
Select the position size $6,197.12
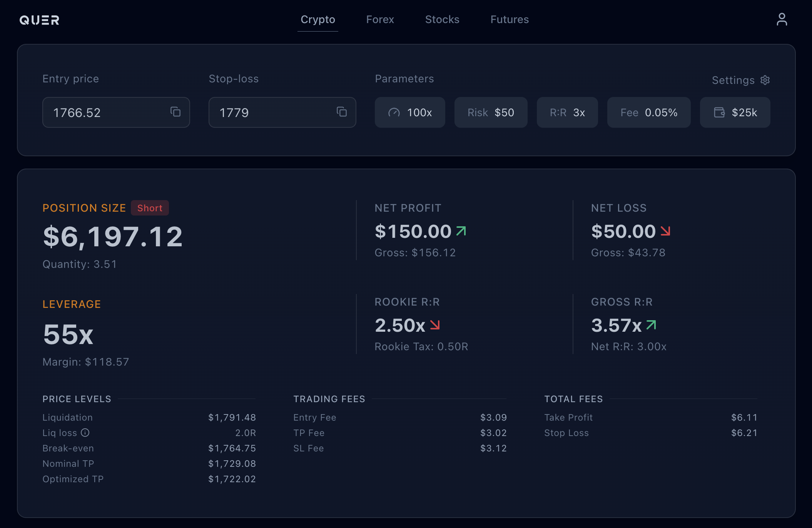pos(113,236)
